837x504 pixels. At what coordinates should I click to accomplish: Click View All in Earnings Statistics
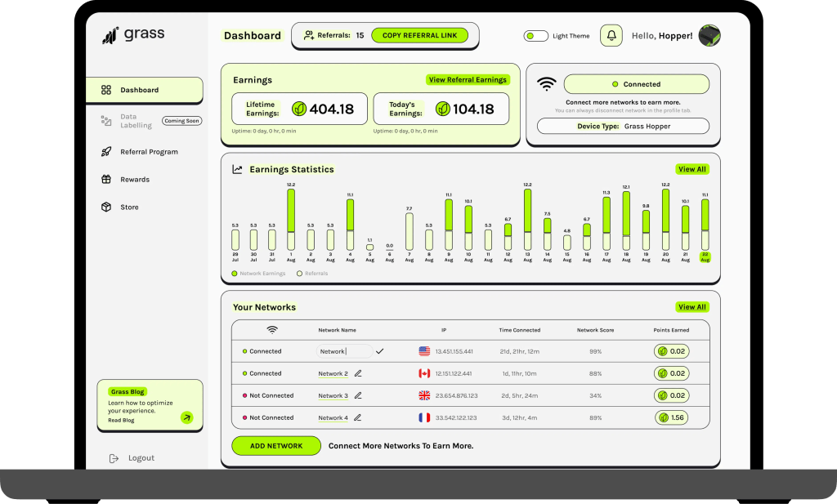coord(692,169)
